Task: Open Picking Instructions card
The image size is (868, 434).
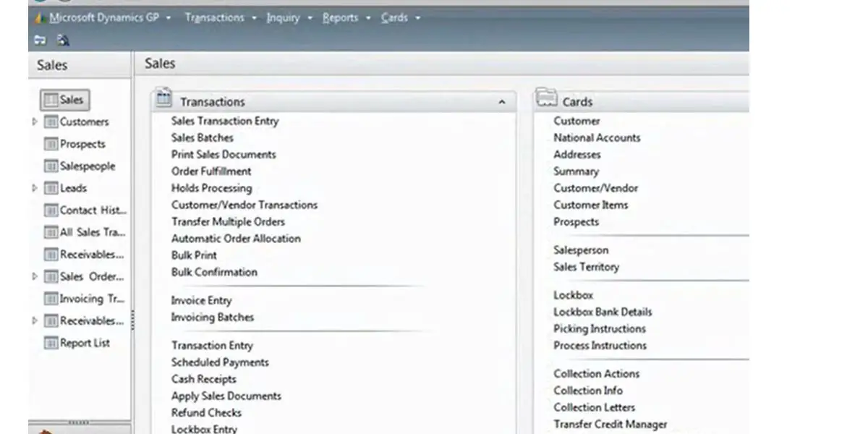Action: click(600, 328)
